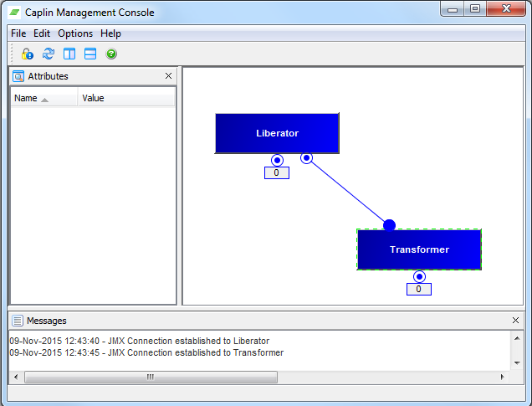This screenshot has height=406, width=532.
Task: Click the connector circle below Liberator center
Action: pyautogui.click(x=277, y=160)
